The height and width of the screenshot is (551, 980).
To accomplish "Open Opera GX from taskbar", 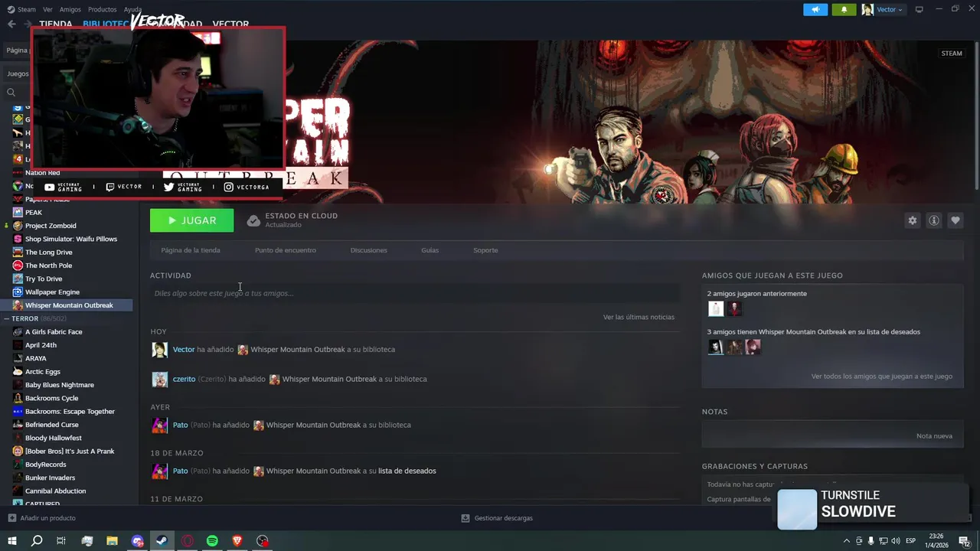I will pyautogui.click(x=187, y=541).
